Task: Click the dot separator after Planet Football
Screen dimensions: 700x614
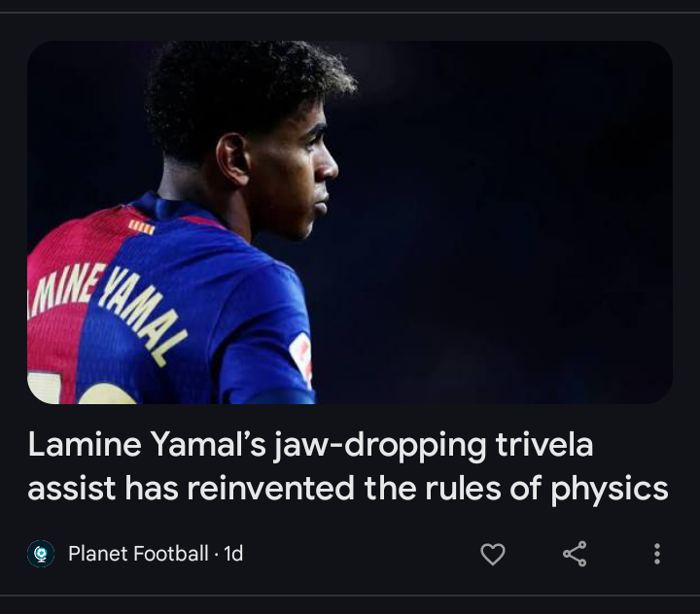Action: pyautogui.click(x=216, y=555)
